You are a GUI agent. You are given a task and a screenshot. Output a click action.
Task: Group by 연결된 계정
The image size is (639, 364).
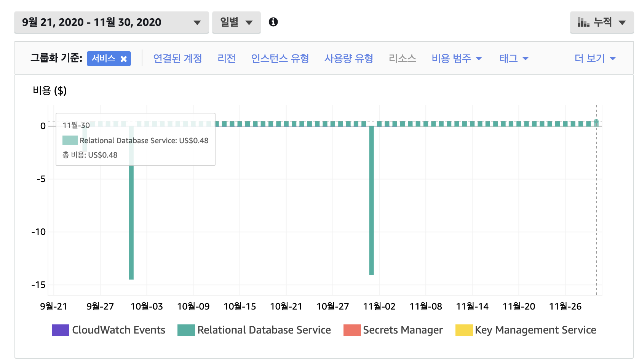tap(177, 59)
